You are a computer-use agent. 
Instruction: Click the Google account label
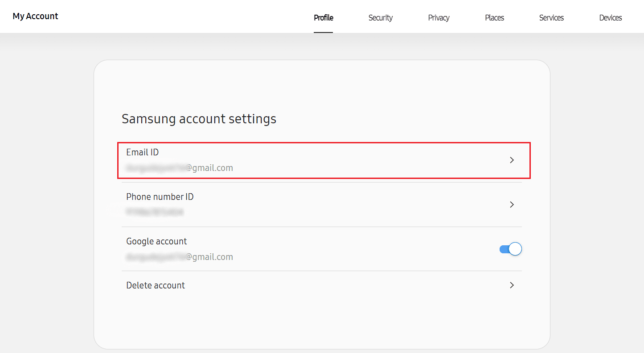156,241
